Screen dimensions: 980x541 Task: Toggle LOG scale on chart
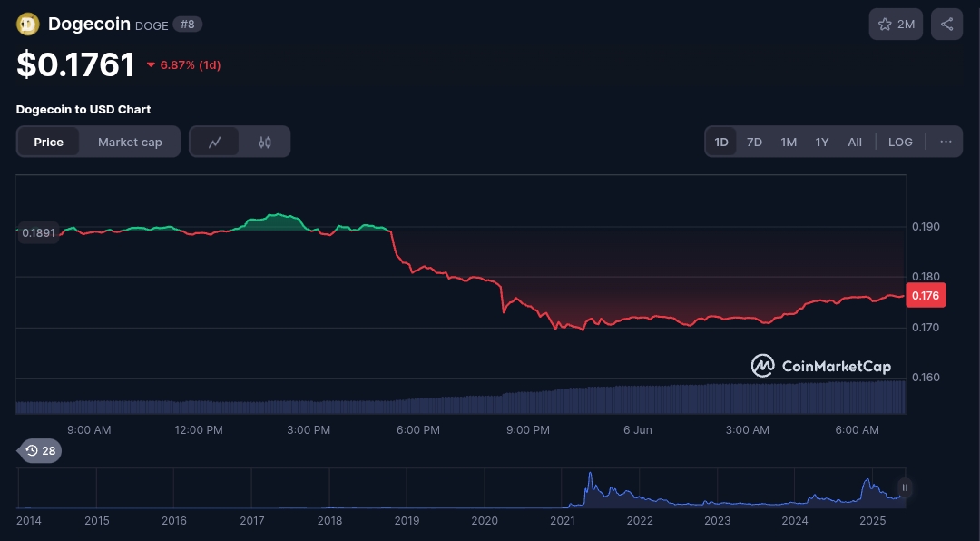[900, 142]
